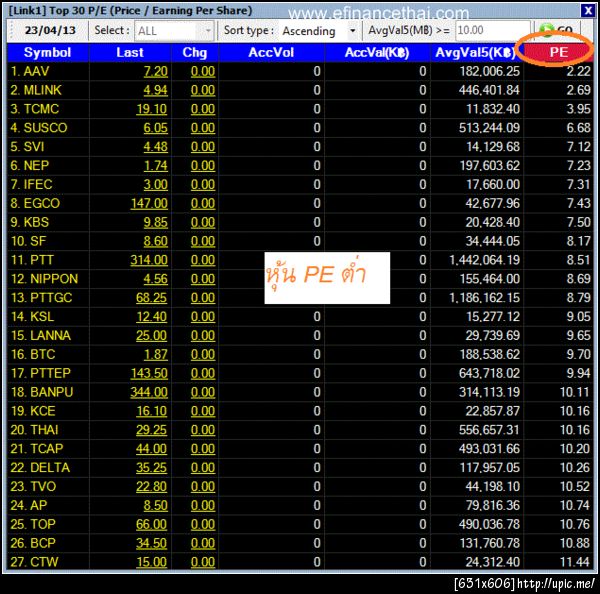Click the AccVal(K฿) column header
The width and height of the screenshot is (600, 594).
click(377, 52)
